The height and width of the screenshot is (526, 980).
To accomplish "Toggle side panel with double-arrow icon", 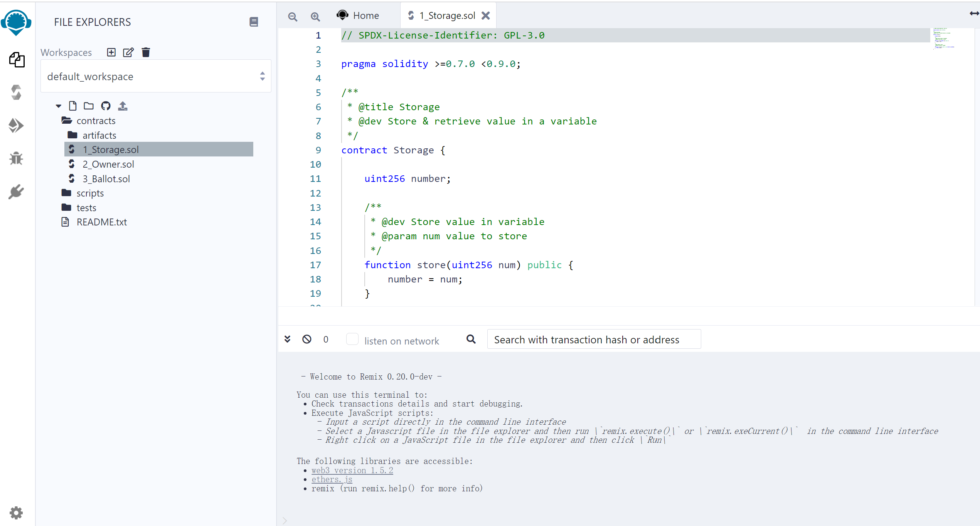I will [x=974, y=13].
